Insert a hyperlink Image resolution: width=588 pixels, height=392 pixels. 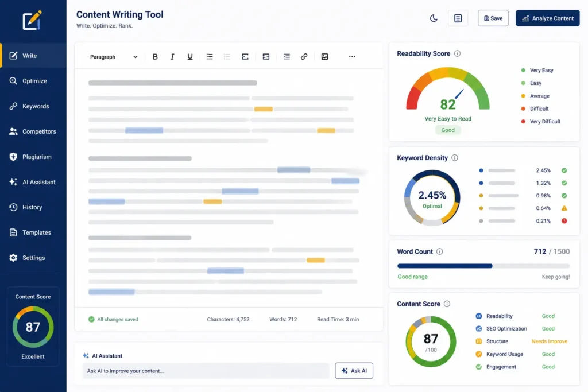304,57
